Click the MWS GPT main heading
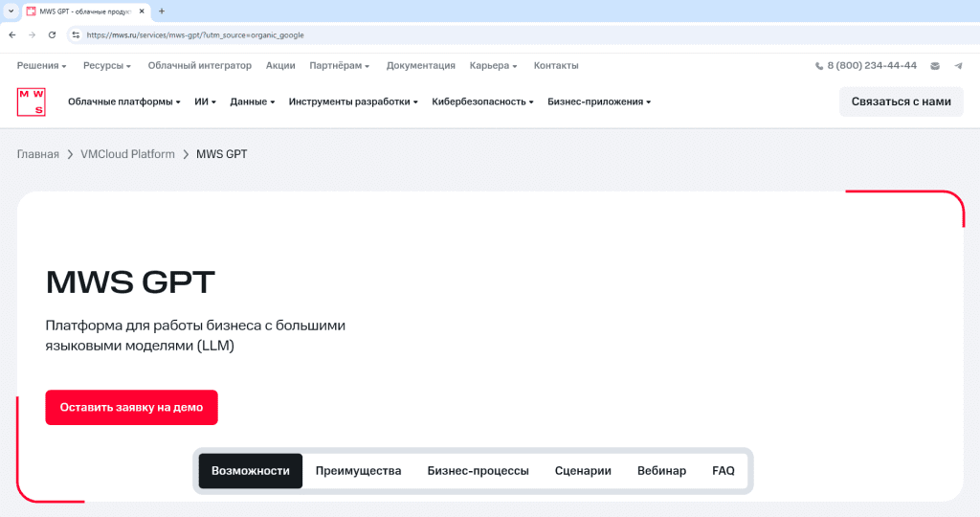The image size is (980, 517). 130,281
